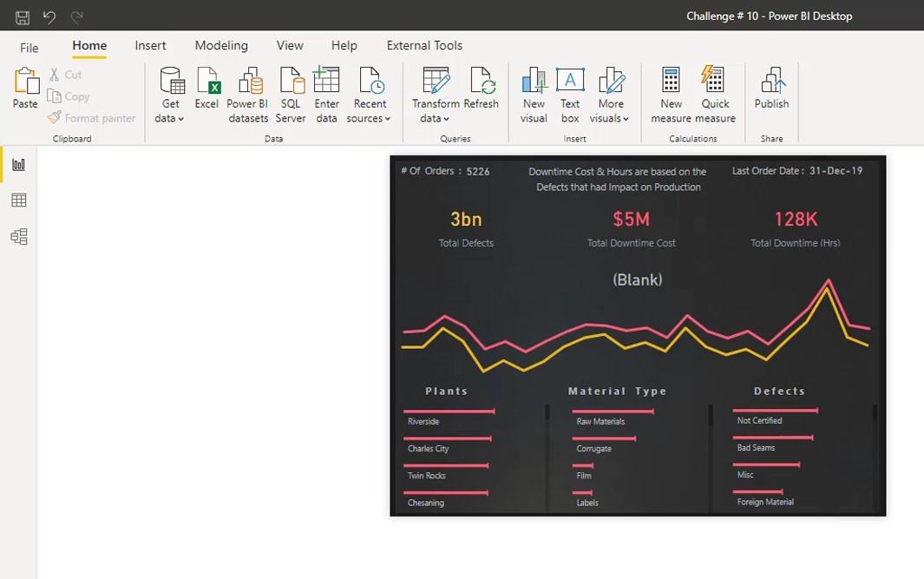Click the Misc defect row

pyautogui.click(x=766, y=470)
